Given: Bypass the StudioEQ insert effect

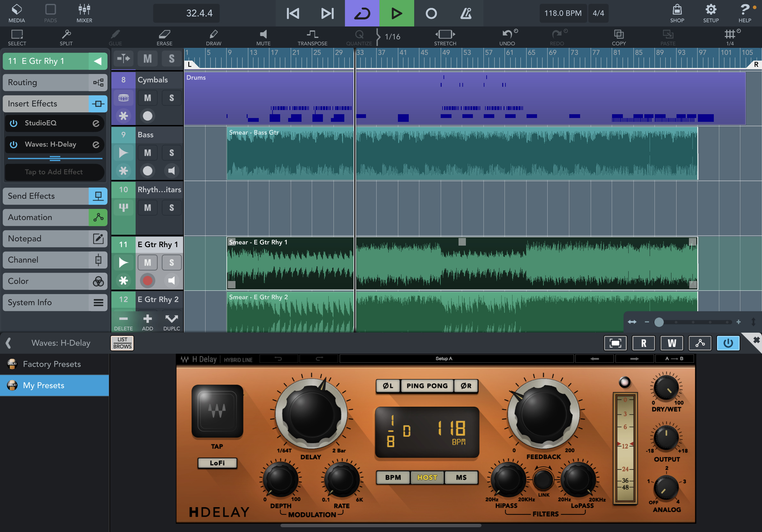Looking at the screenshot, I should coord(13,123).
